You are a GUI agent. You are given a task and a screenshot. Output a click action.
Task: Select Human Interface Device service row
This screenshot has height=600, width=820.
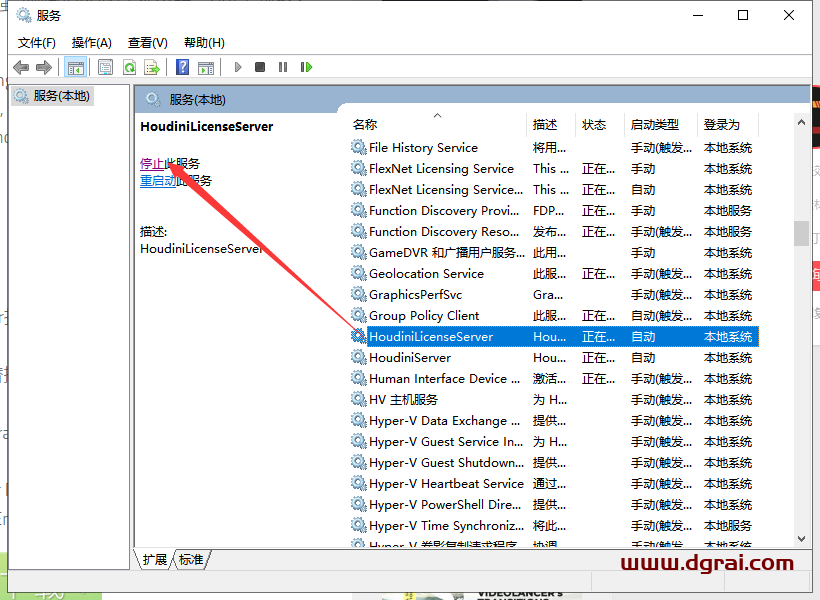coord(554,378)
